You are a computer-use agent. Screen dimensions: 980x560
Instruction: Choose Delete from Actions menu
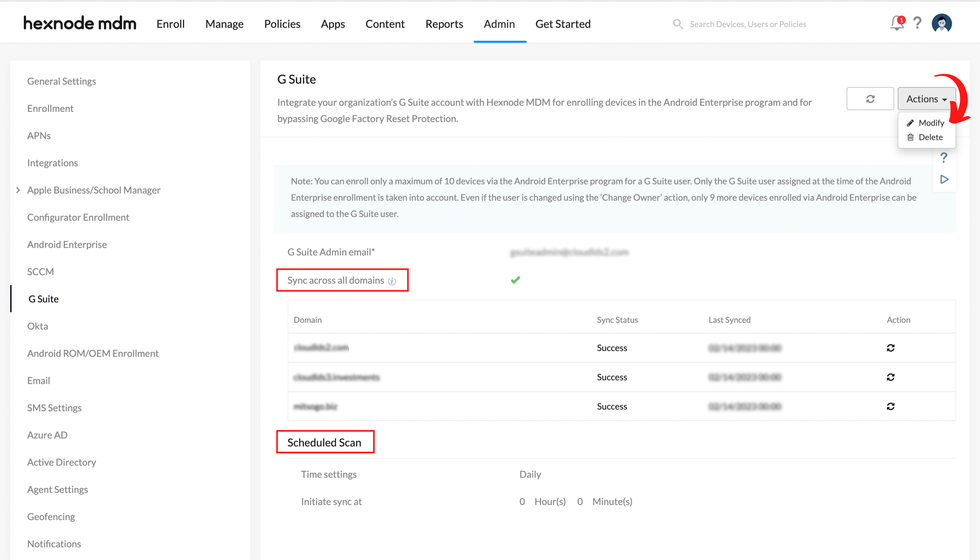point(925,137)
